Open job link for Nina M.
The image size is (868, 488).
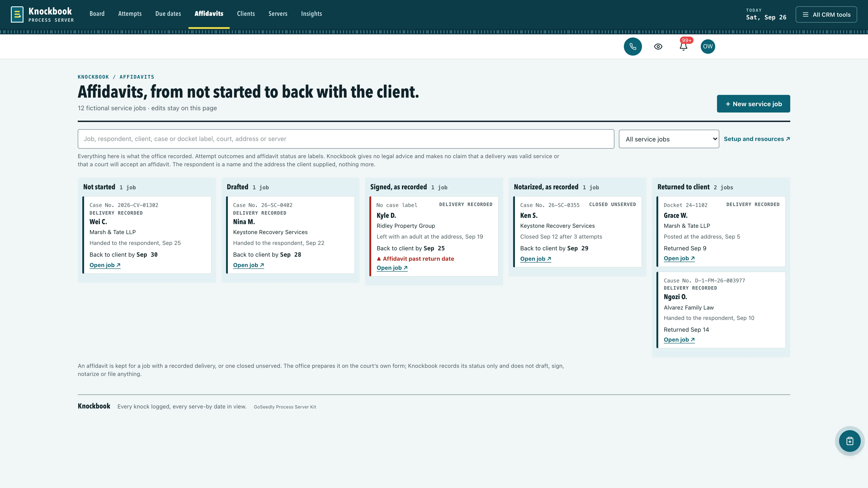click(x=248, y=265)
